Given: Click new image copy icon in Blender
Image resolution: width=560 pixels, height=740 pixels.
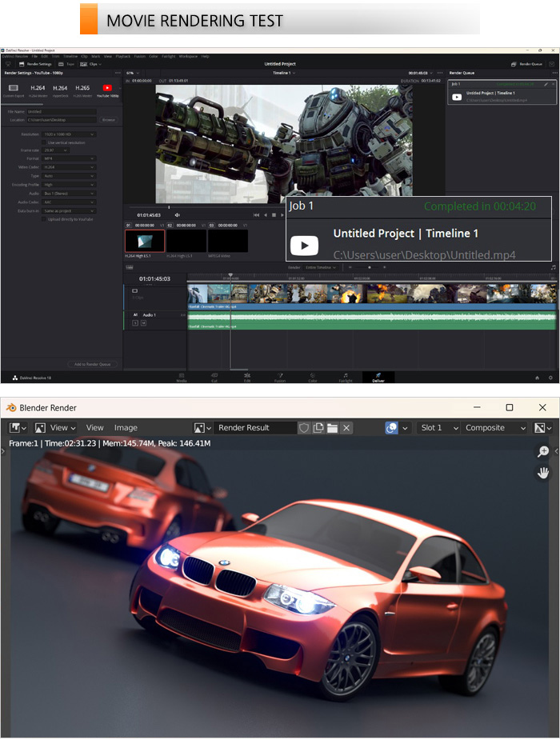Looking at the screenshot, I should tap(318, 427).
